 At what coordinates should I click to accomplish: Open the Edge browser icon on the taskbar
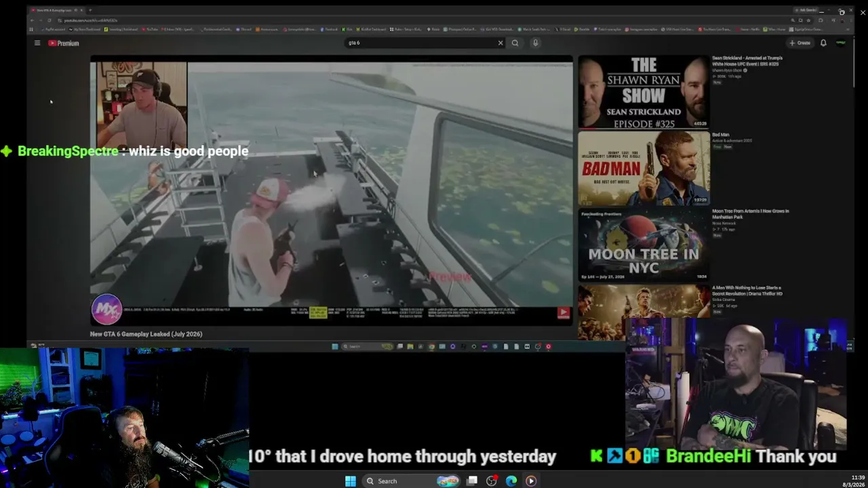511,481
